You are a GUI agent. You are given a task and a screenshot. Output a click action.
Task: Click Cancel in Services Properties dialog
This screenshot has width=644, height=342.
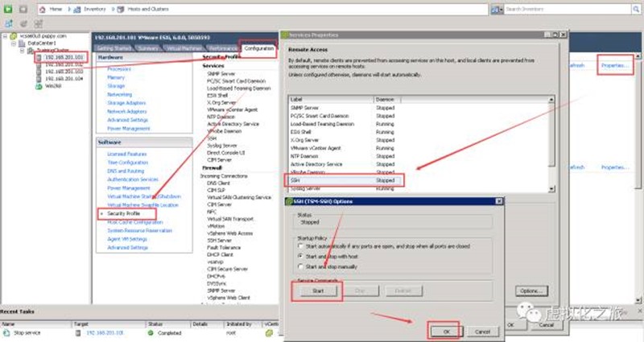coord(547,325)
